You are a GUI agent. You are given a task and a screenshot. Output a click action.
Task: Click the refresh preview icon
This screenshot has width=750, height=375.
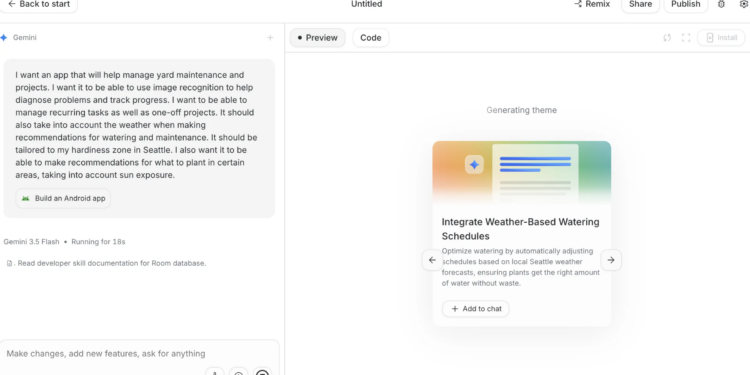coord(667,38)
